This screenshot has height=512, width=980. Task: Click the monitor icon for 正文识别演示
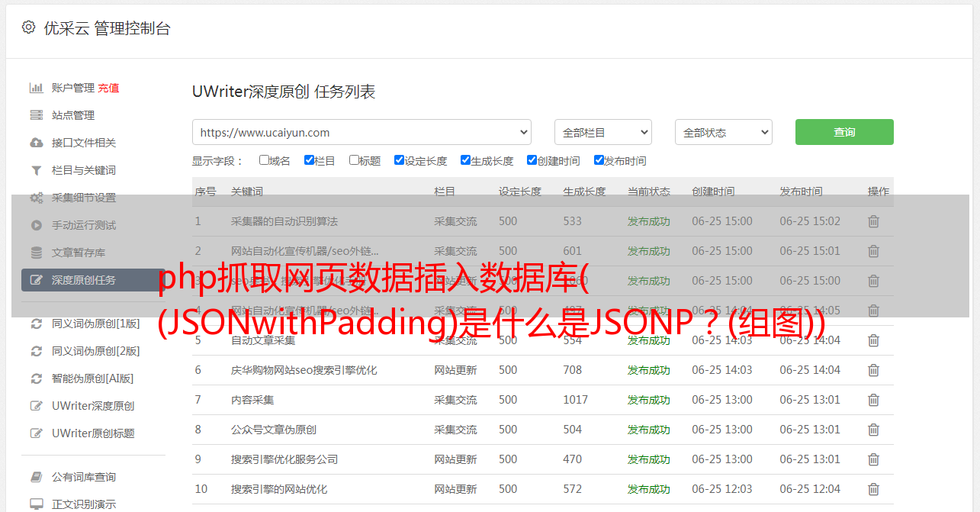(36, 504)
